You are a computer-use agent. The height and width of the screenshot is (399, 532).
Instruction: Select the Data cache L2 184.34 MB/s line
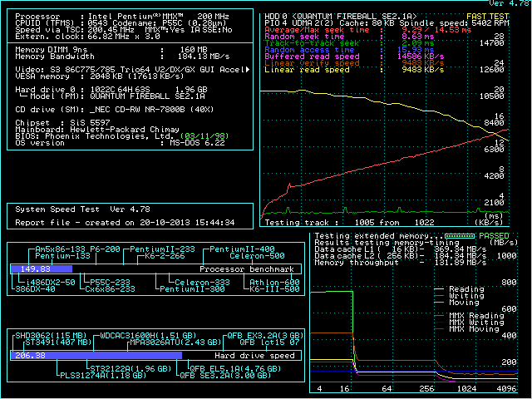pyautogui.click(x=401, y=256)
